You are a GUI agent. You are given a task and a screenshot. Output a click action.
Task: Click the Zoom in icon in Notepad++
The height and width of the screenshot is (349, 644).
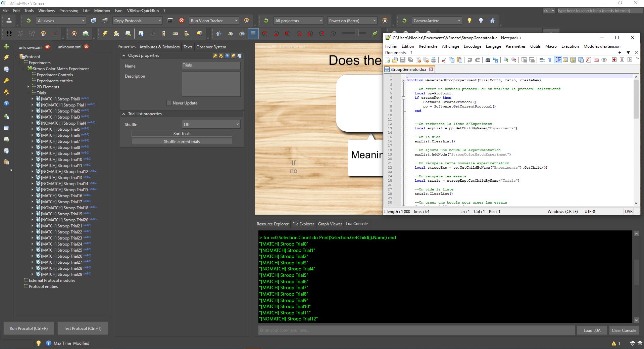click(506, 60)
